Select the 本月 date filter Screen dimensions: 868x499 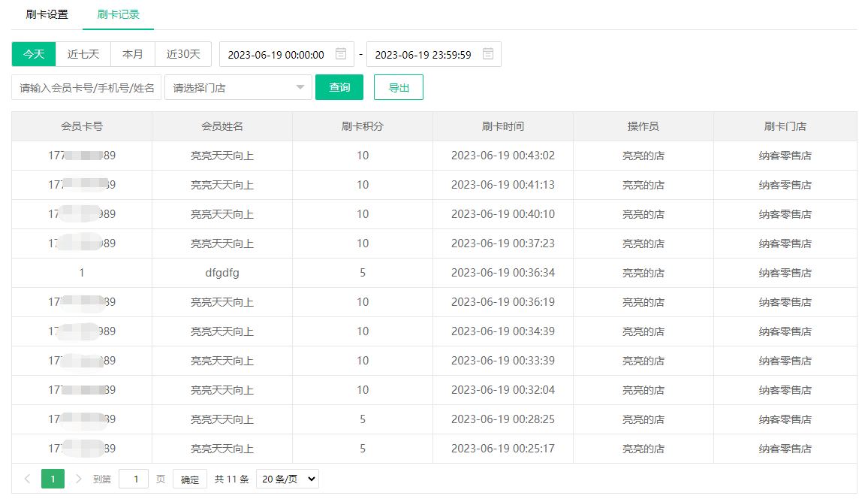click(x=132, y=53)
